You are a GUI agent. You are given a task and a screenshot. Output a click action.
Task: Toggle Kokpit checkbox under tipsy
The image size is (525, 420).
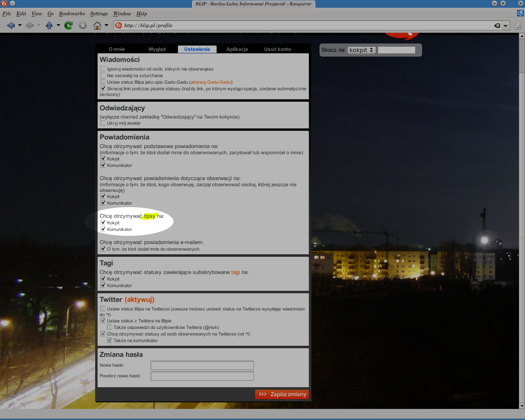(103, 223)
